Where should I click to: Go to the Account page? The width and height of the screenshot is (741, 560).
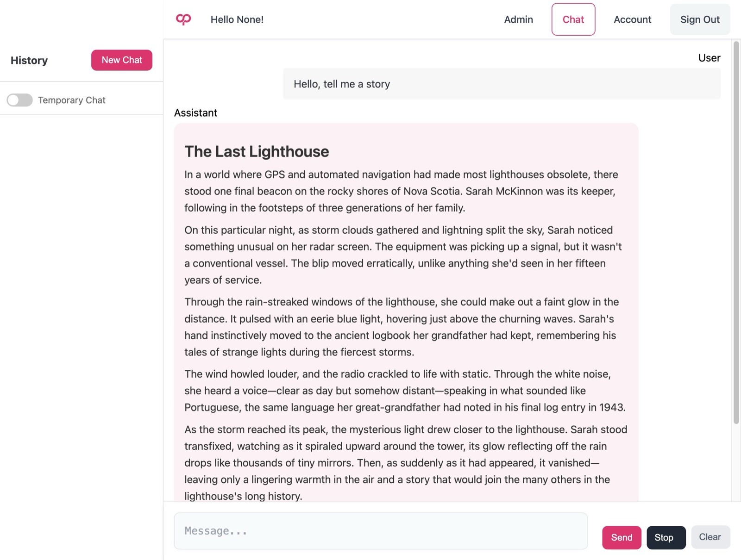click(x=632, y=19)
